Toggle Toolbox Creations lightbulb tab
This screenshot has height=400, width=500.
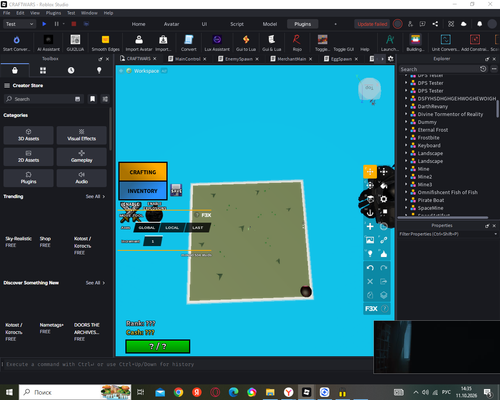click(99, 70)
